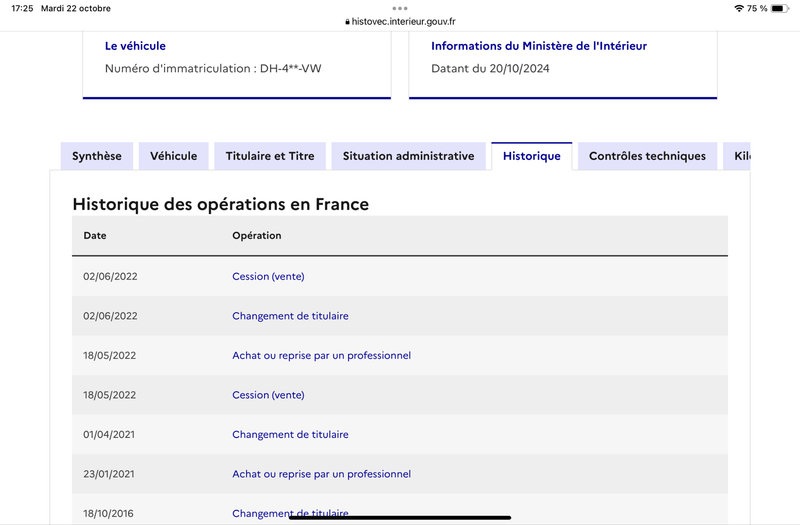Tap the battery indicator icon
The image size is (800, 525).
click(780, 8)
